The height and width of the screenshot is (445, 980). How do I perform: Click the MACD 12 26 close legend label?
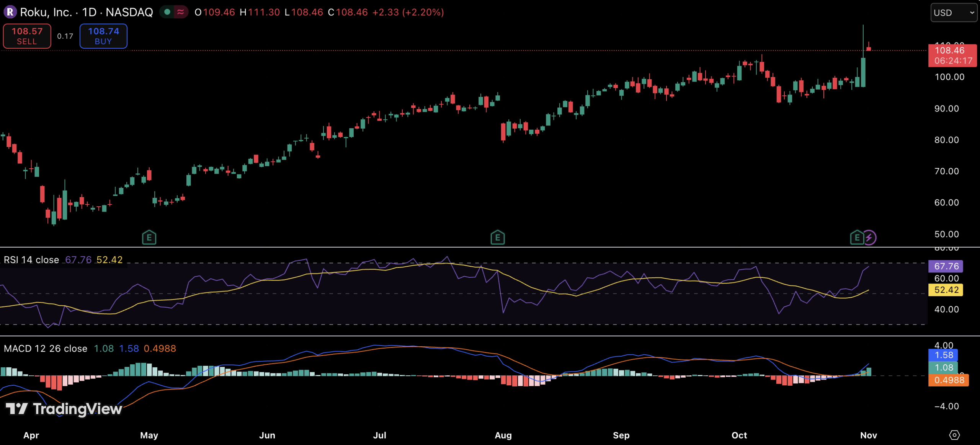[x=46, y=349]
